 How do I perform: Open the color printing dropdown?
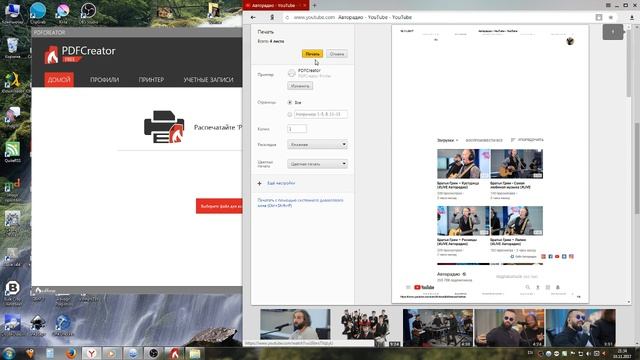(318, 164)
